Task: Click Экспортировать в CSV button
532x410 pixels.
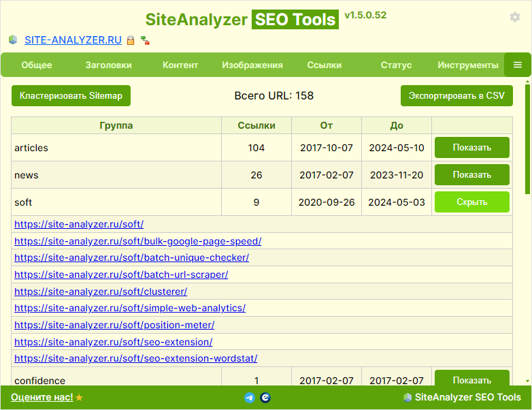Action: point(456,96)
